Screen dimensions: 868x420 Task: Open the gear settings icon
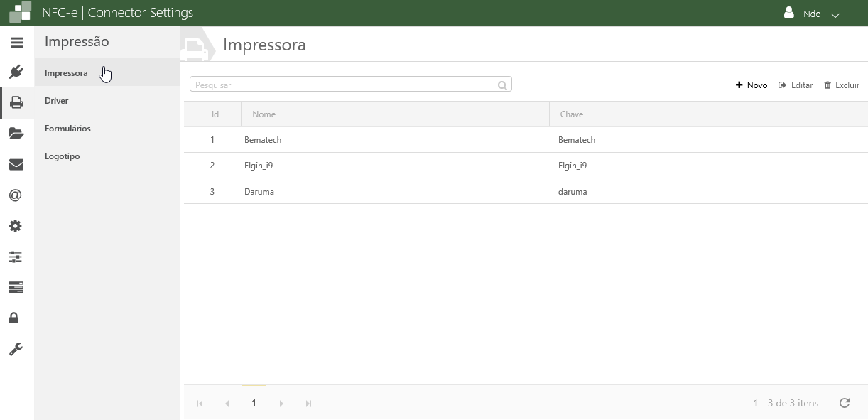click(x=16, y=226)
